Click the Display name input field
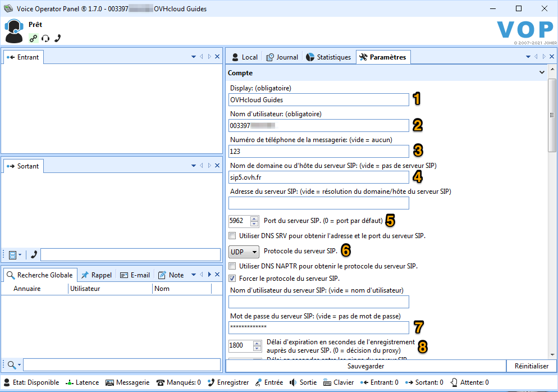The image size is (558, 392). pos(318,99)
